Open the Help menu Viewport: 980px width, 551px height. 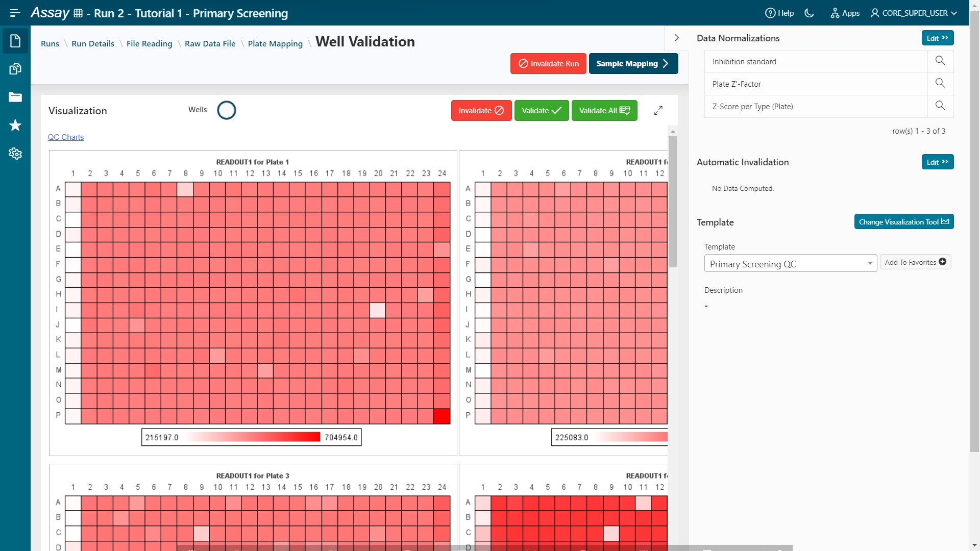pos(779,13)
